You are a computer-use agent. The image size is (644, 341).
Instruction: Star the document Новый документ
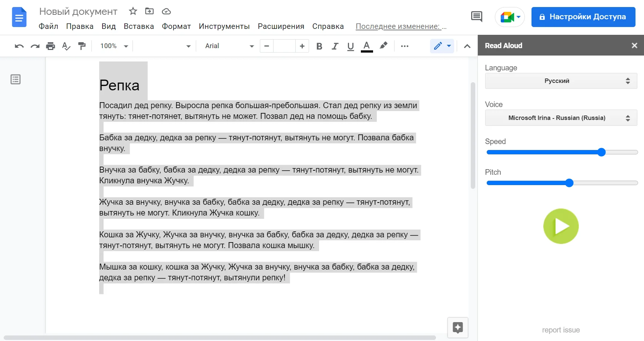[133, 11]
